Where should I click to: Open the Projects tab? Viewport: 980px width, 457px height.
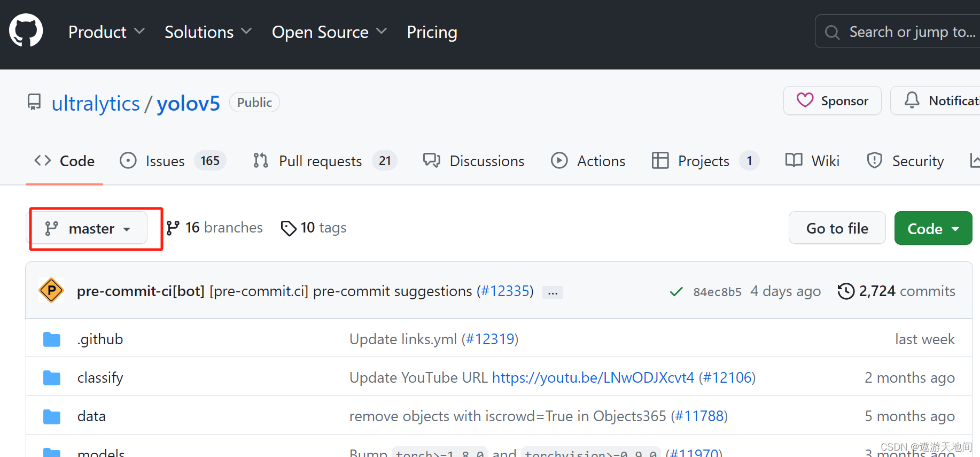pos(705,161)
